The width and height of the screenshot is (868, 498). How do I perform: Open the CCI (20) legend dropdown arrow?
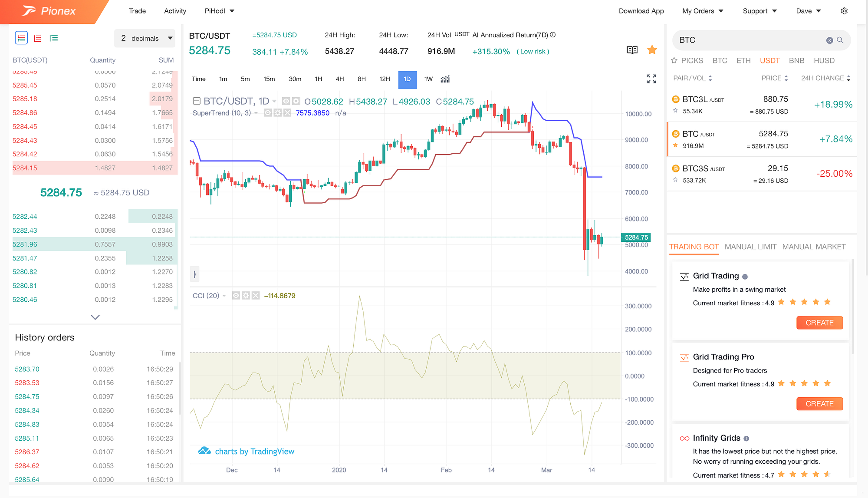(224, 296)
